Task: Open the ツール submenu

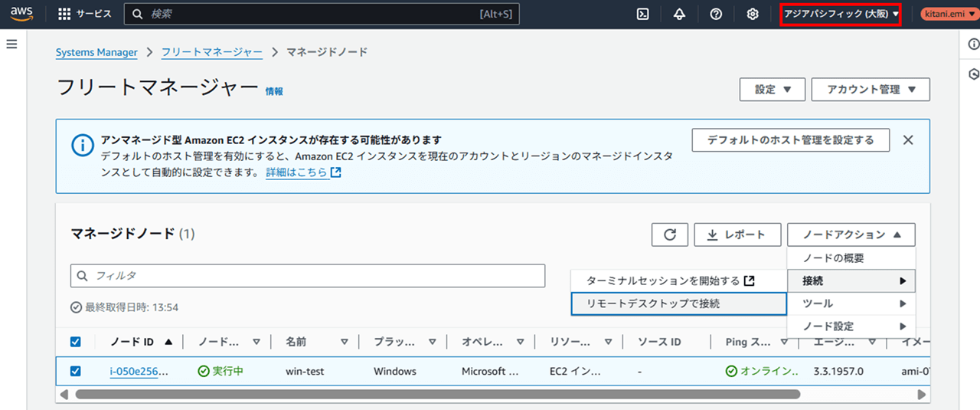Action: point(851,303)
